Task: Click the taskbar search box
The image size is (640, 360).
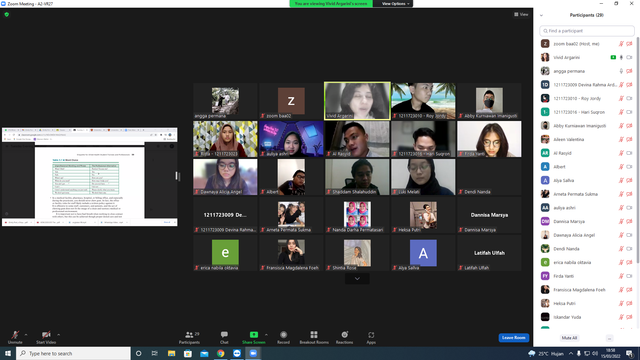Action: pos(73,353)
